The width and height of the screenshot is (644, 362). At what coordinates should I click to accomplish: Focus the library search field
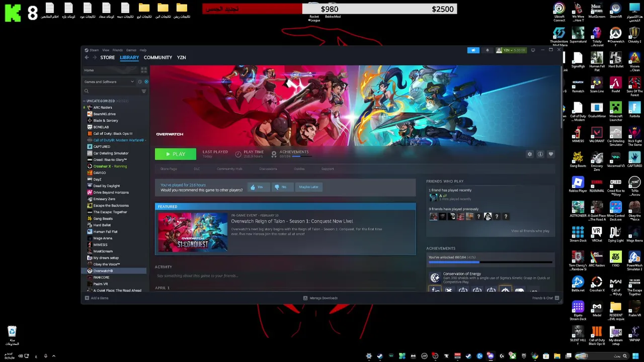[112, 91]
